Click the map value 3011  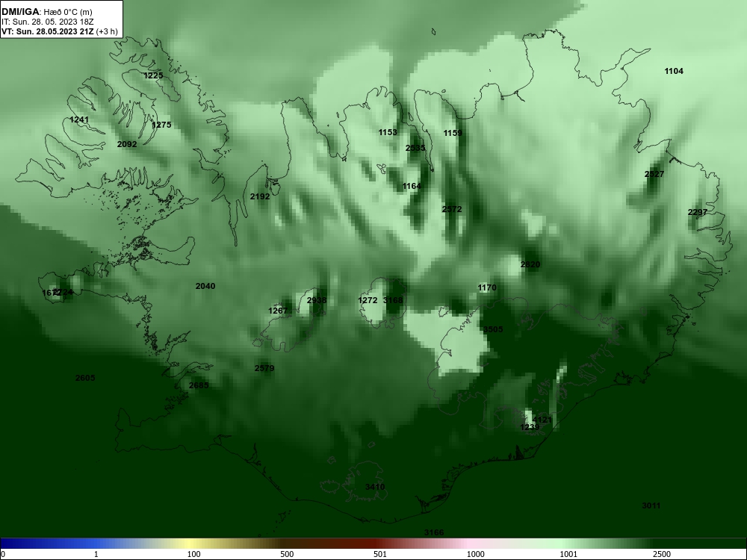click(651, 505)
